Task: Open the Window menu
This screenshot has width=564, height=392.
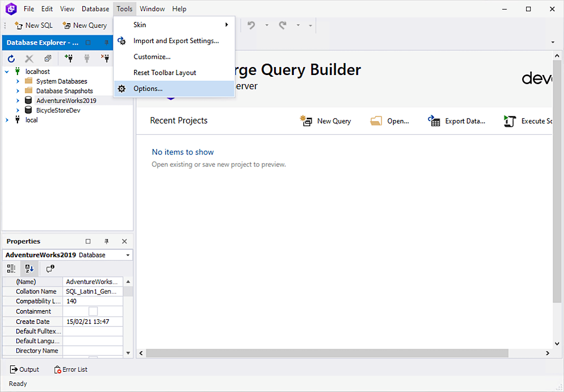Action: tap(152, 8)
